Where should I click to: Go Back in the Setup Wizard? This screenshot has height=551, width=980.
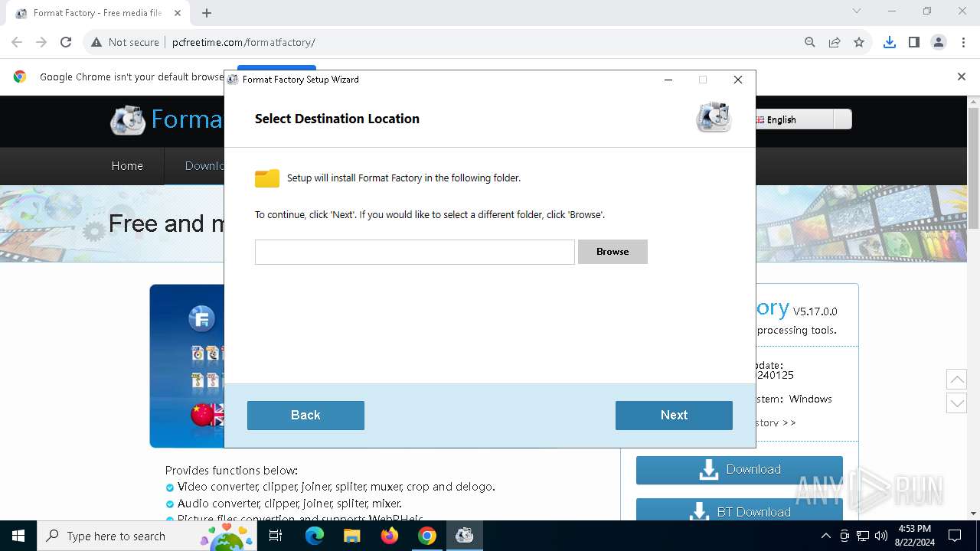tap(305, 415)
